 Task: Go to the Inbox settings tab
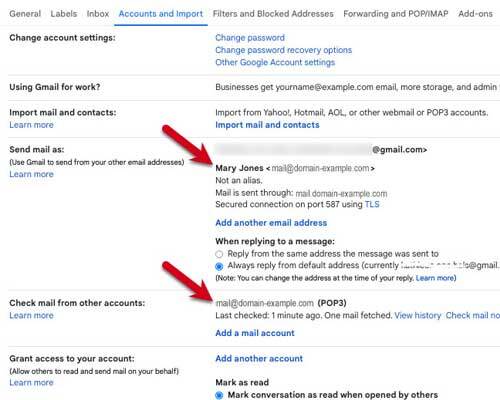click(x=98, y=14)
